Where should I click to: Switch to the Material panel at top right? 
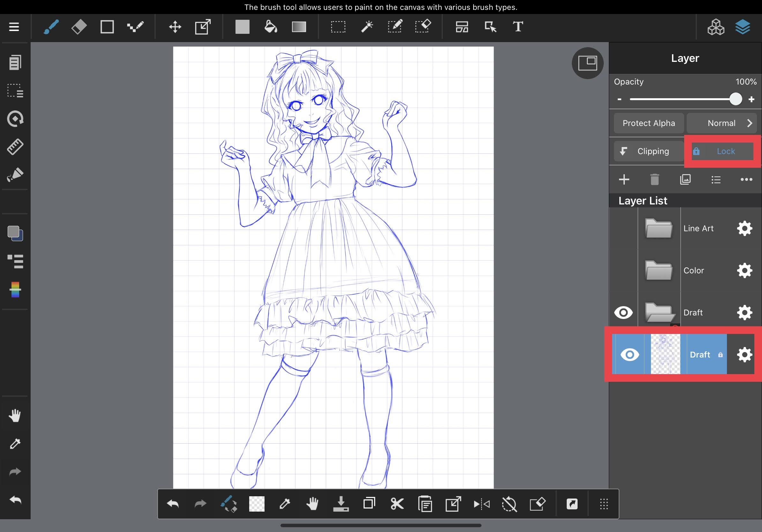click(715, 26)
